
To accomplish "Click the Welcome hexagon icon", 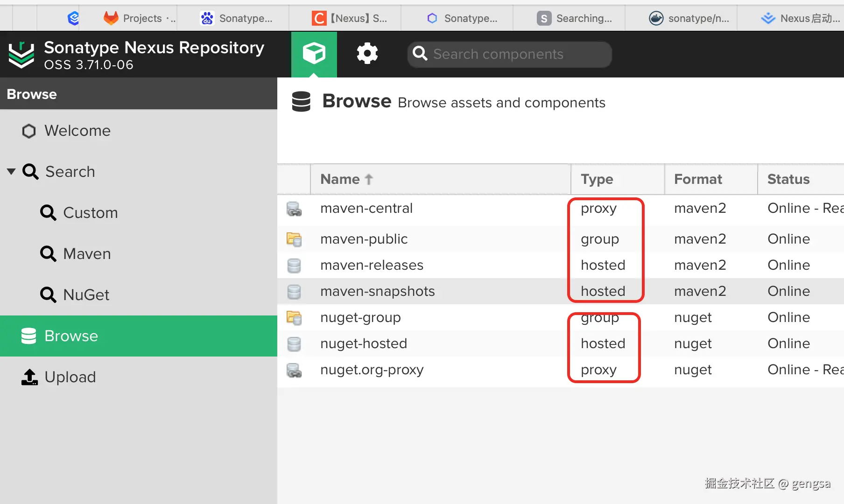I will tap(29, 131).
